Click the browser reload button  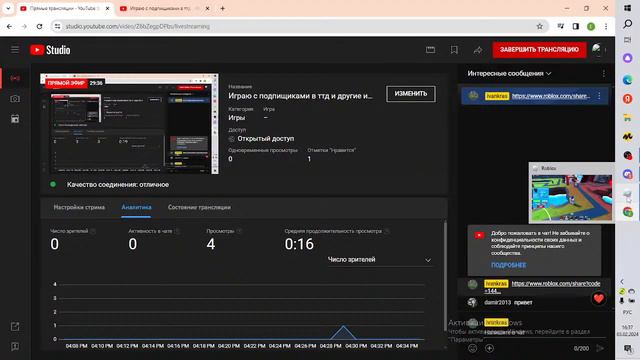click(x=40, y=27)
